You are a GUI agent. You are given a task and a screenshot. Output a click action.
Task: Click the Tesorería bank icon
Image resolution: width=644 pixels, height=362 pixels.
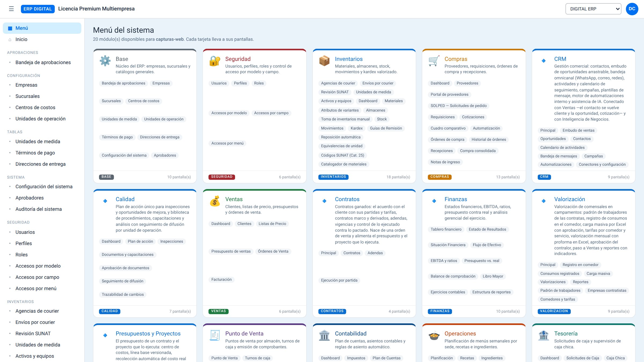tap(544, 335)
